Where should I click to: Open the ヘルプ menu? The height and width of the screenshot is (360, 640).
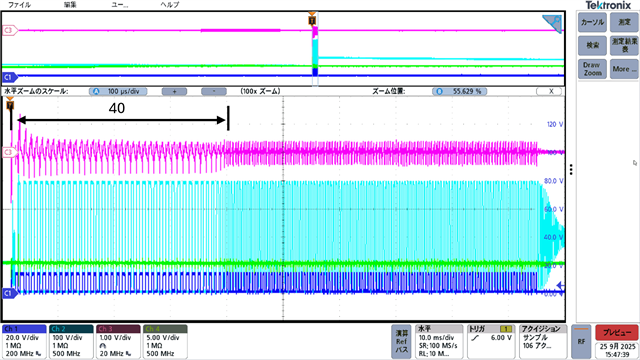click(170, 4)
